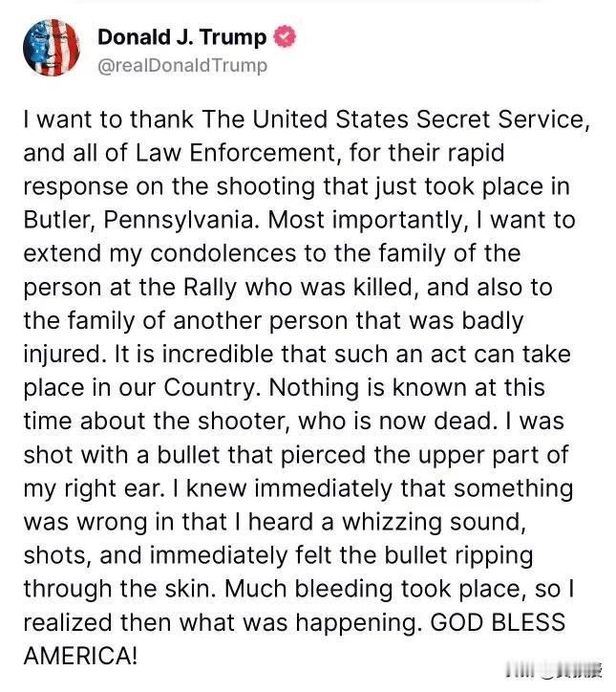The image size is (616, 692).
Task: Click the phrase "Law Enforcement"
Action: (x=236, y=153)
